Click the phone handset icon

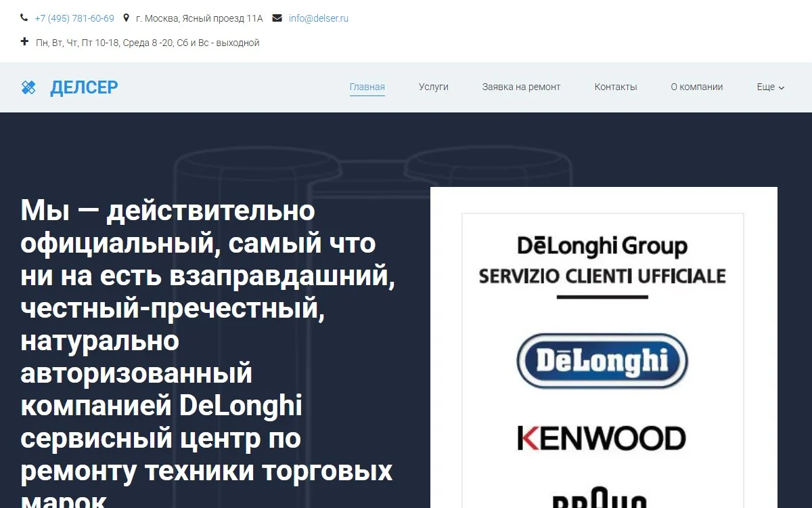[25, 18]
